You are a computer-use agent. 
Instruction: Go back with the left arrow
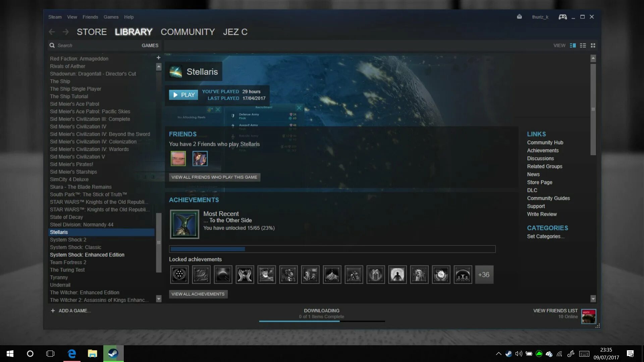coord(52,32)
